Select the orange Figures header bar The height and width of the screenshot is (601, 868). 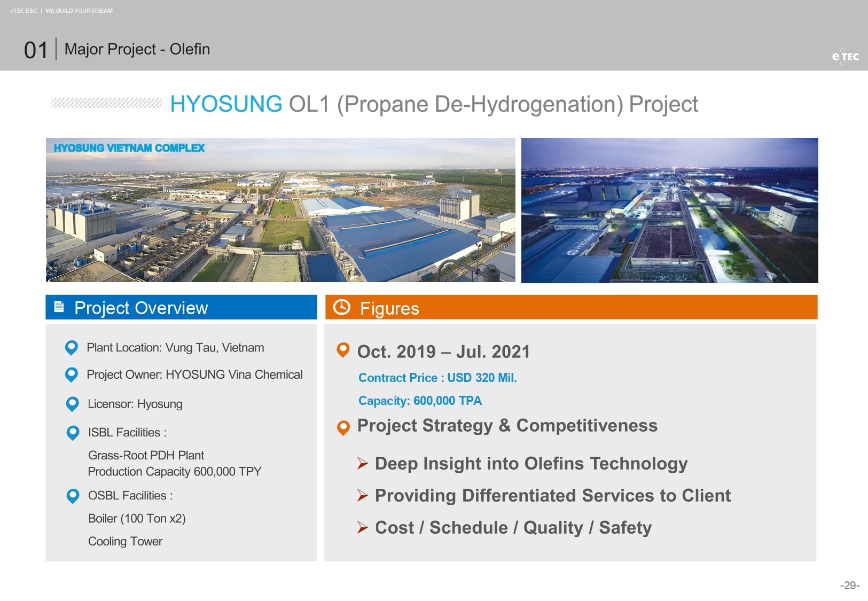(572, 307)
